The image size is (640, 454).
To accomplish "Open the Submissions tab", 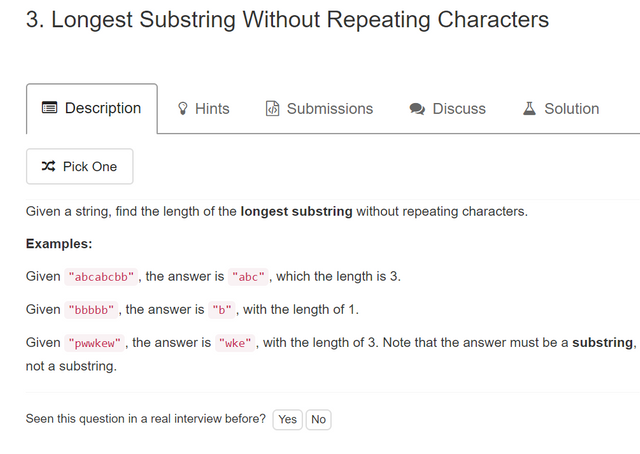I will point(319,109).
